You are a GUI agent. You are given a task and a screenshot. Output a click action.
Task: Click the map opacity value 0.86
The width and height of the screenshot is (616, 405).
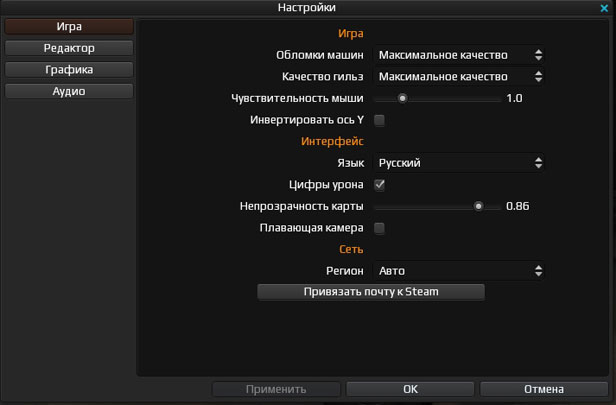point(517,206)
